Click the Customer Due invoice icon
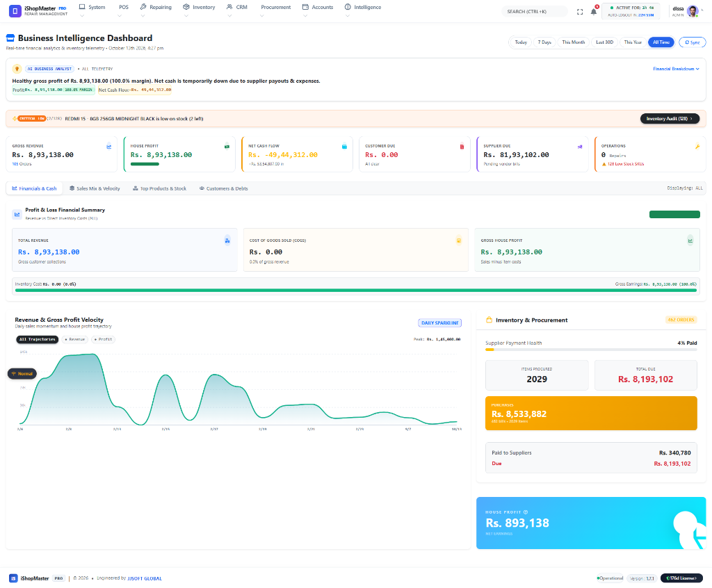712x588 pixels. (462, 146)
